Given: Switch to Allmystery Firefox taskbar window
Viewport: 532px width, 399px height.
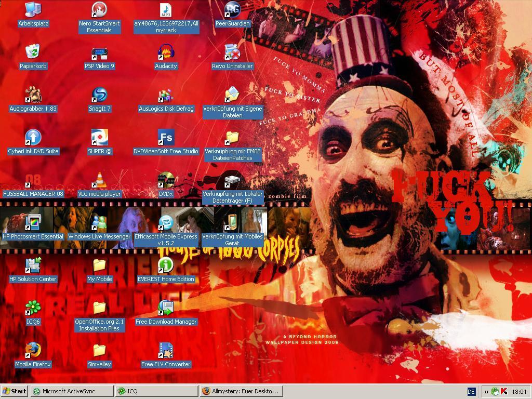Looking at the screenshot, I should (x=242, y=391).
